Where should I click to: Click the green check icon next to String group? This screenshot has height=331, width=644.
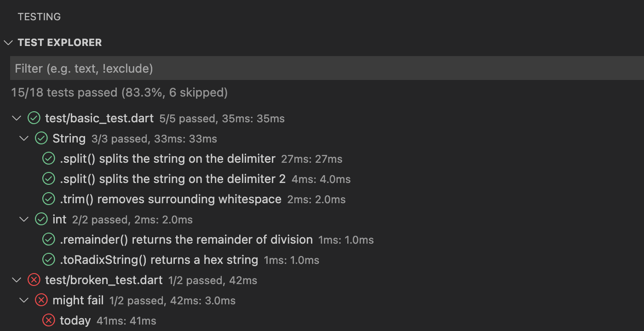click(41, 138)
